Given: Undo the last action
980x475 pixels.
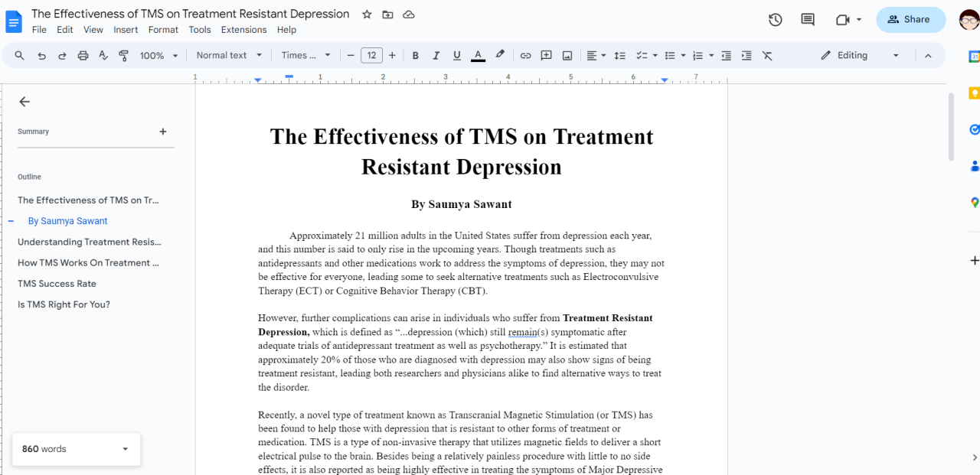Looking at the screenshot, I should tap(41, 56).
